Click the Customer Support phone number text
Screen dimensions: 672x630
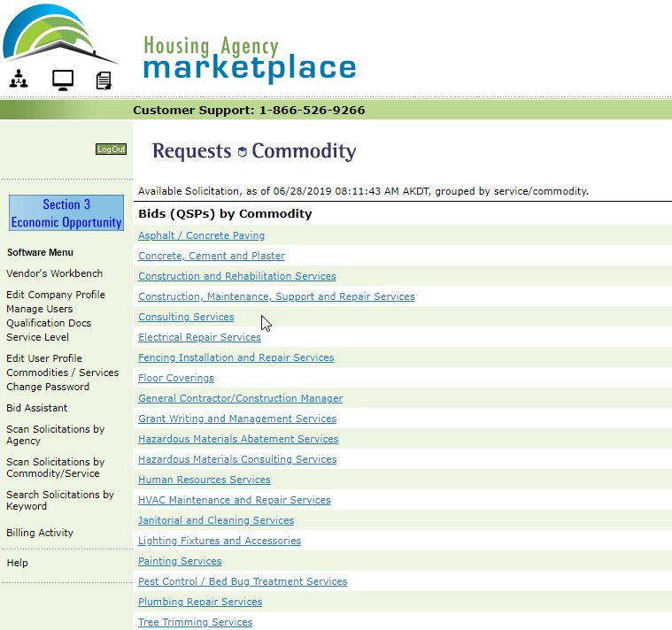pyautogui.click(x=249, y=110)
